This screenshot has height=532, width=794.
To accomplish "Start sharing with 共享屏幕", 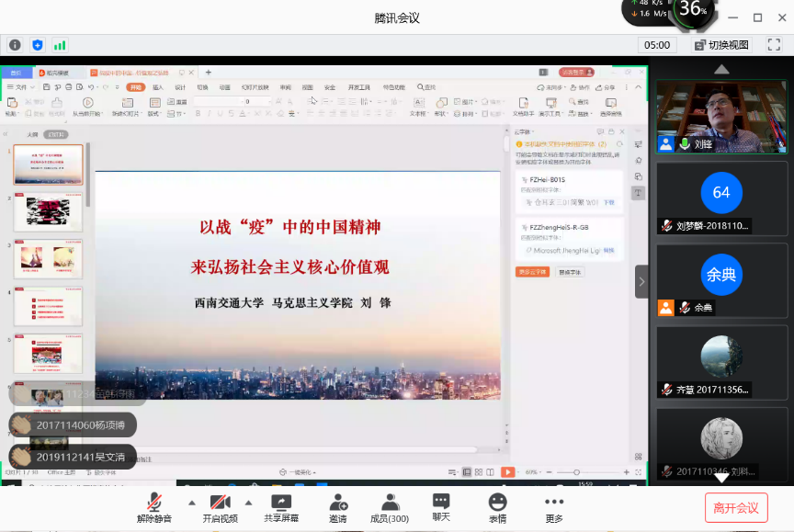I will point(281,508).
